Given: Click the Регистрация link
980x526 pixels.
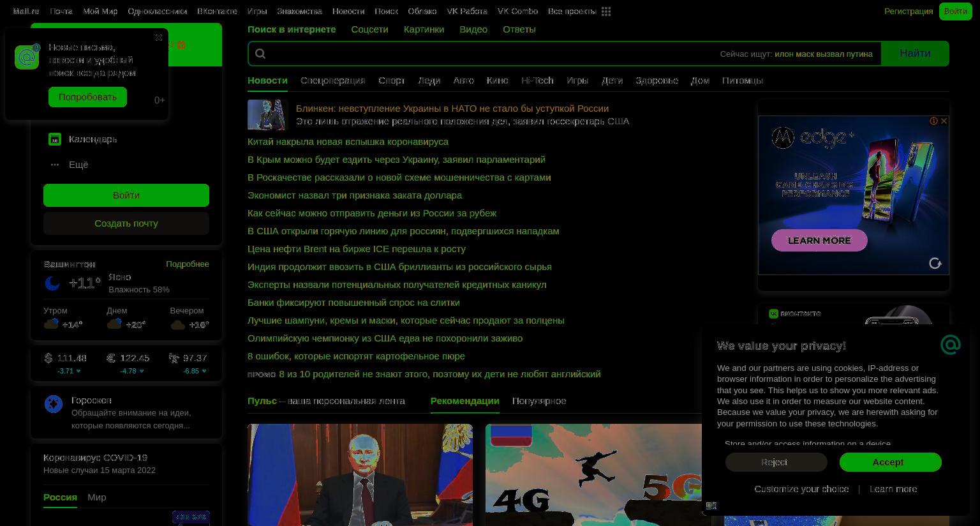Looking at the screenshot, I should click(x=909, y=11).
